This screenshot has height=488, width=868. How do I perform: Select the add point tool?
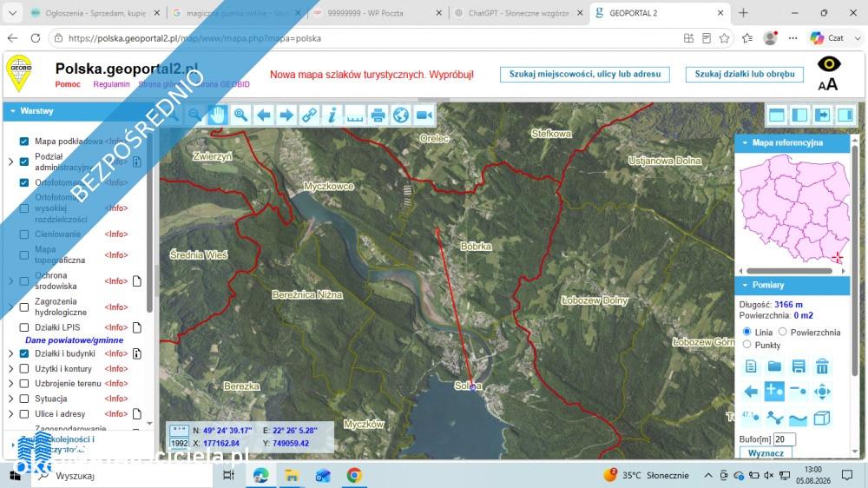tap(774, 392)
